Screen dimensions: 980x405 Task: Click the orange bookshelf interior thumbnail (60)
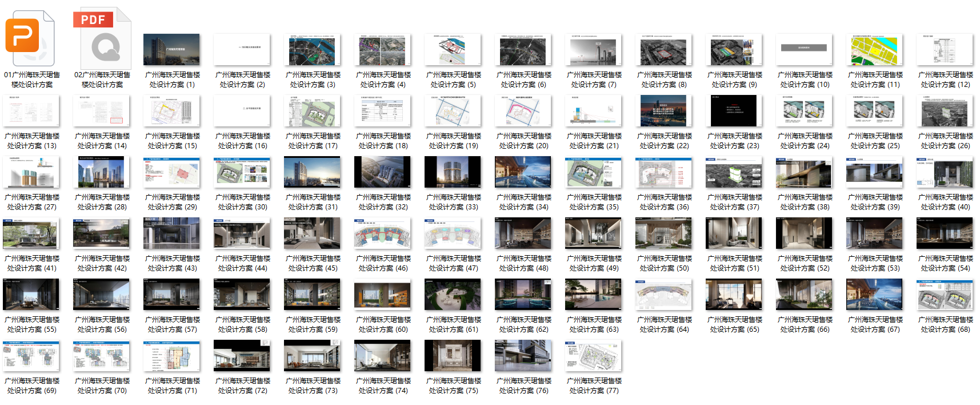[x=383, y=295]
